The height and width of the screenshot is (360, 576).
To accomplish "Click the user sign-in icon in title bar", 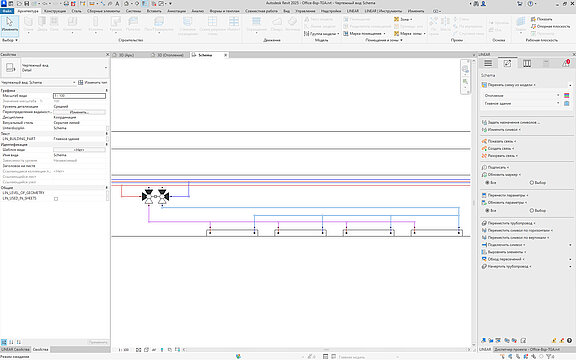I will tap(483, 4).
